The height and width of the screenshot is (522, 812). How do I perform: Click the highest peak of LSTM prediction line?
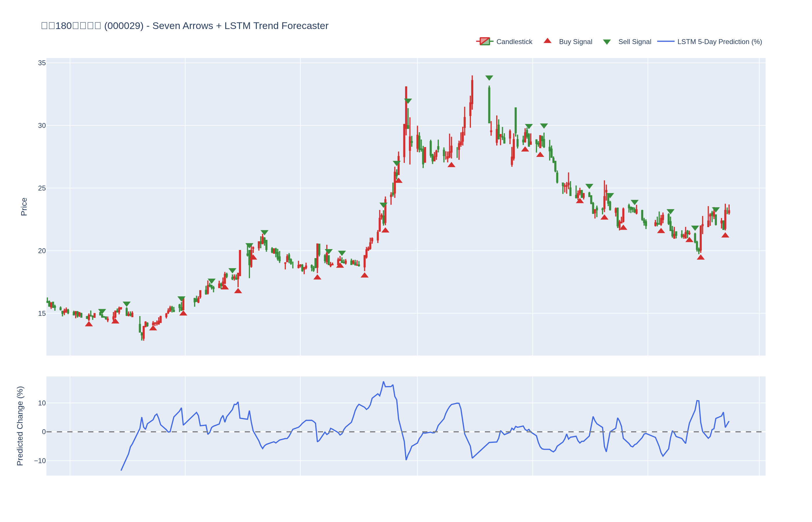(383, 382)
